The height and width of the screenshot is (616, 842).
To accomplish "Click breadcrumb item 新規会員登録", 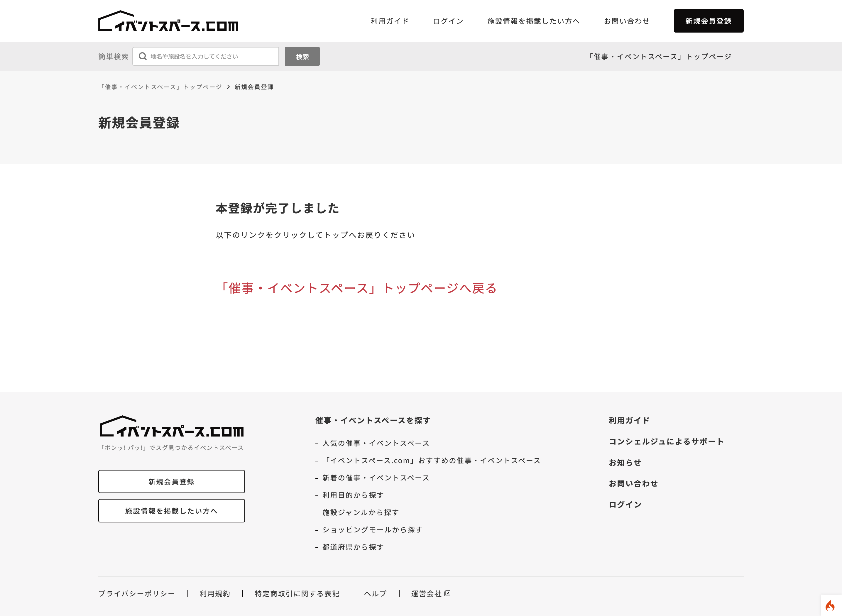I will [254, 87].
